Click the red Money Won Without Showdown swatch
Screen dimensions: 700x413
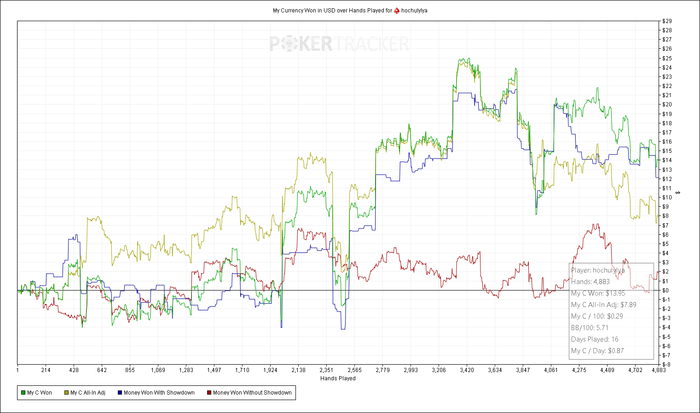coord(209,393)
